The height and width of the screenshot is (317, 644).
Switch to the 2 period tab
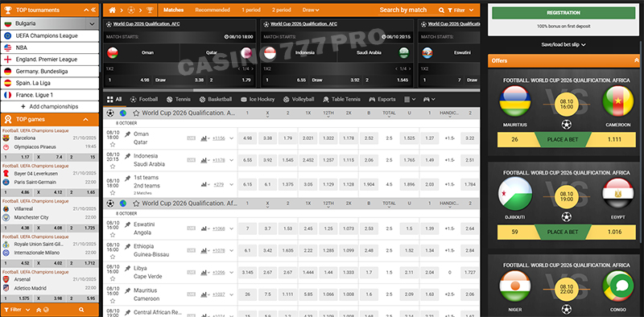click(281, 10)
